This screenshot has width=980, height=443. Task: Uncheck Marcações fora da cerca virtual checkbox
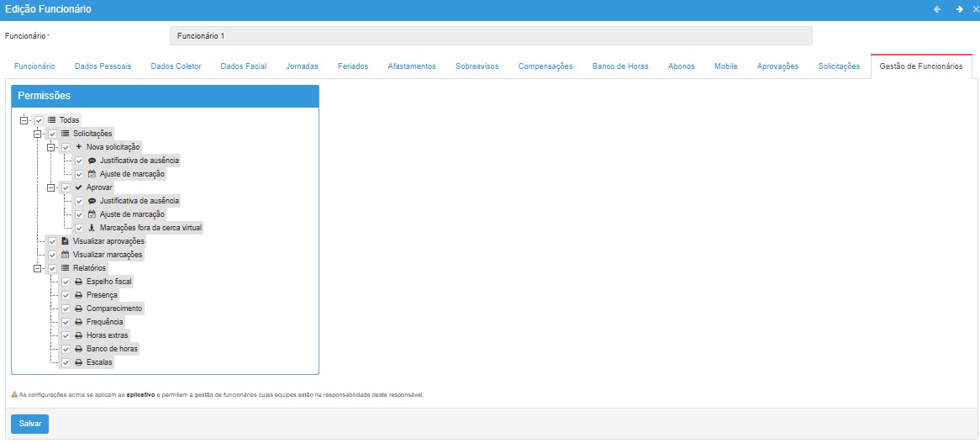(79, 228)
